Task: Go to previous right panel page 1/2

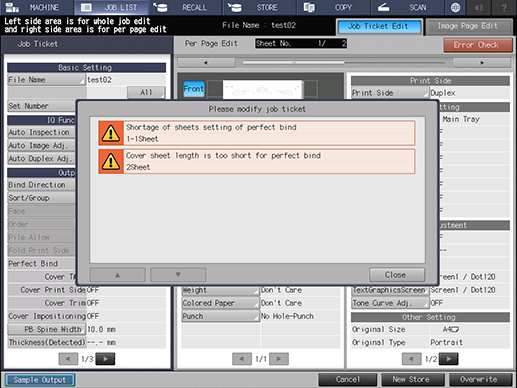Action: pyautogui.click(x=412, y=359)
